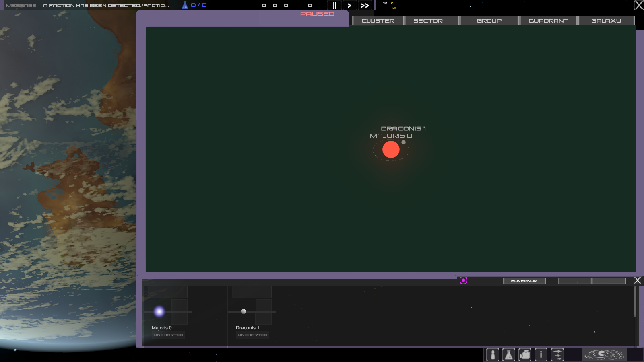Click the MAJORIS 0 map label

pos(391,136)
